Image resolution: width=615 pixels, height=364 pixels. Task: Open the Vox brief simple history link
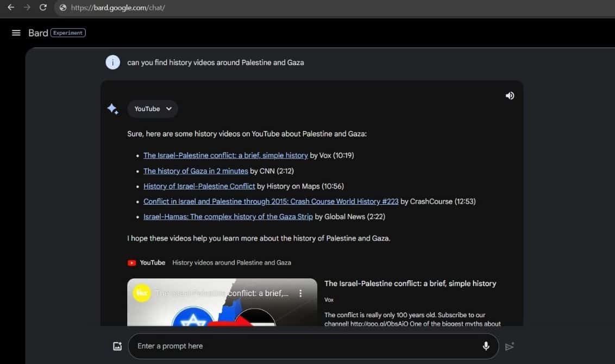(x=225, y=155)
